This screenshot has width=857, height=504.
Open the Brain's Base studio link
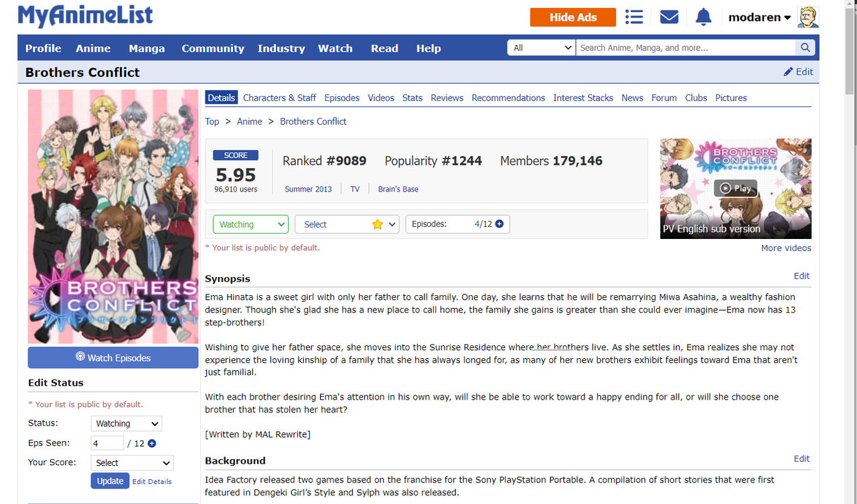click(x=398, y=189)
